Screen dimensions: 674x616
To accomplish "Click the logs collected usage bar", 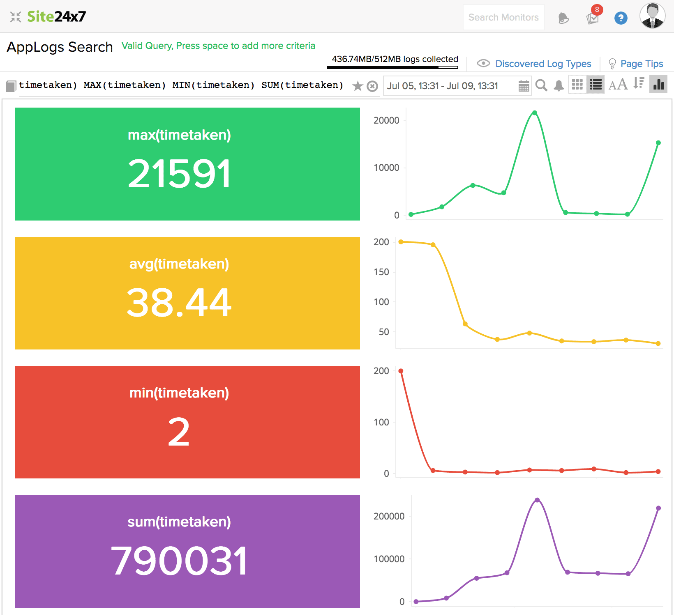I will point(392,67).
